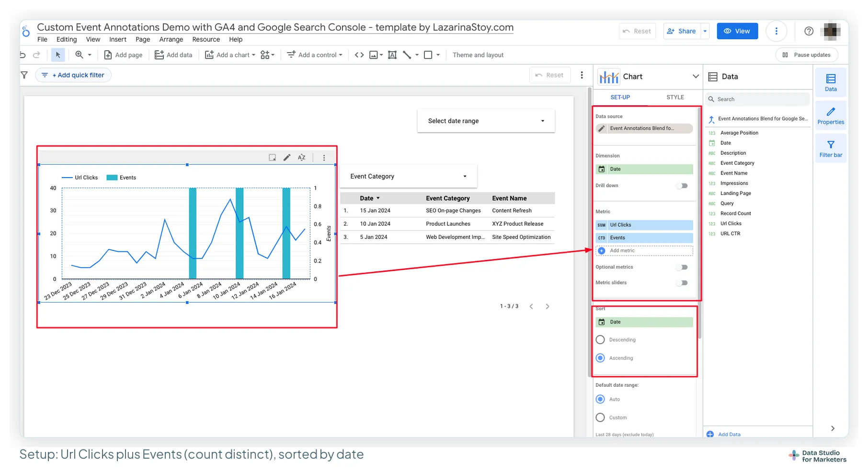Click the canvas toolbar three-dot menu
Viewport: 868px width, 473px height.
582,75
